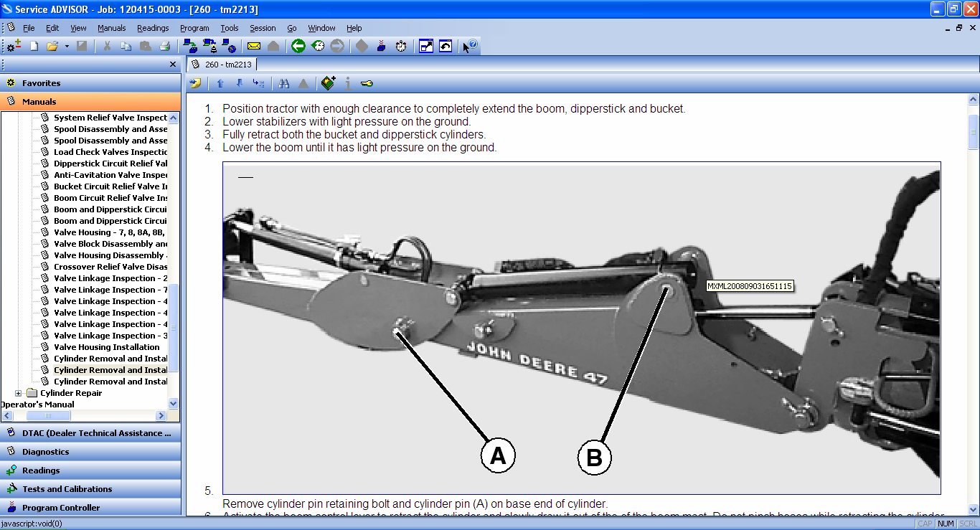Open DTAC Dealer Technical Assistance panel
The width and height of the screenshot is (980, 530).
tap(90, 433)
